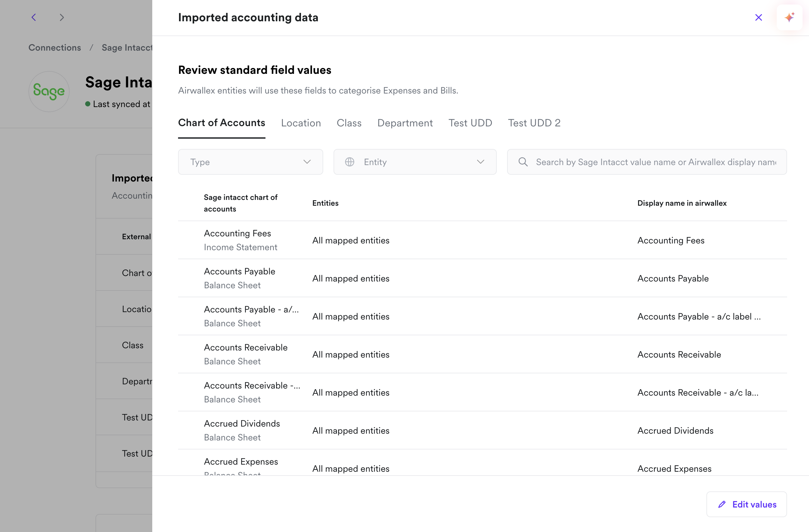809x532 pixels.
Task: Open the AI sparkle assistant icon
Action: click(x=789, y=17)
